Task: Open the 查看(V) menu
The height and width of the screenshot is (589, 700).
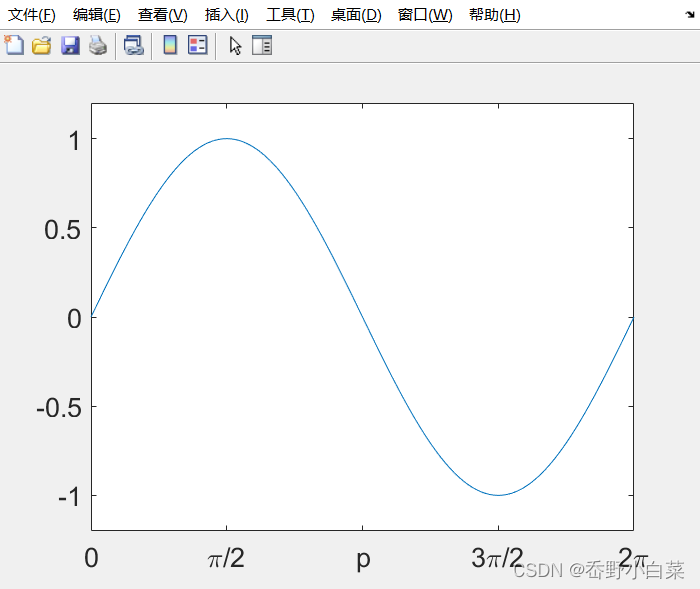Action: tap(162, 15)
